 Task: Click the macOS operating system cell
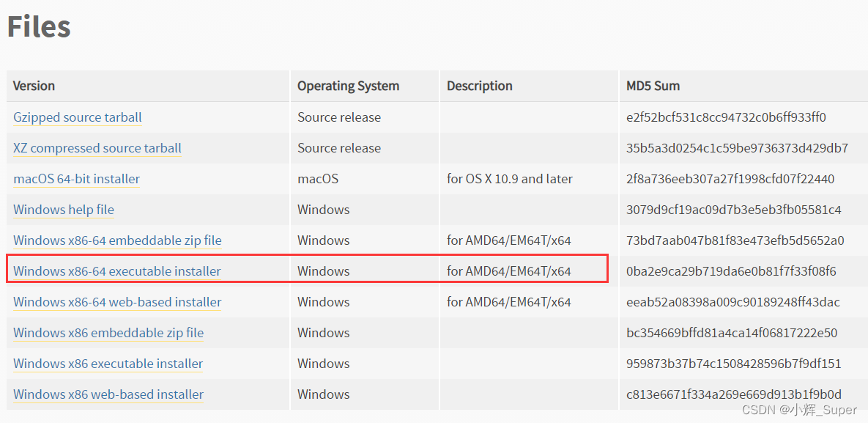pos(318,179)
